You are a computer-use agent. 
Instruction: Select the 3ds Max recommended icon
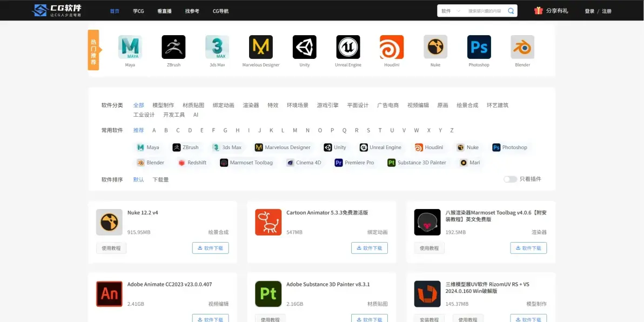tap(217, 47)
